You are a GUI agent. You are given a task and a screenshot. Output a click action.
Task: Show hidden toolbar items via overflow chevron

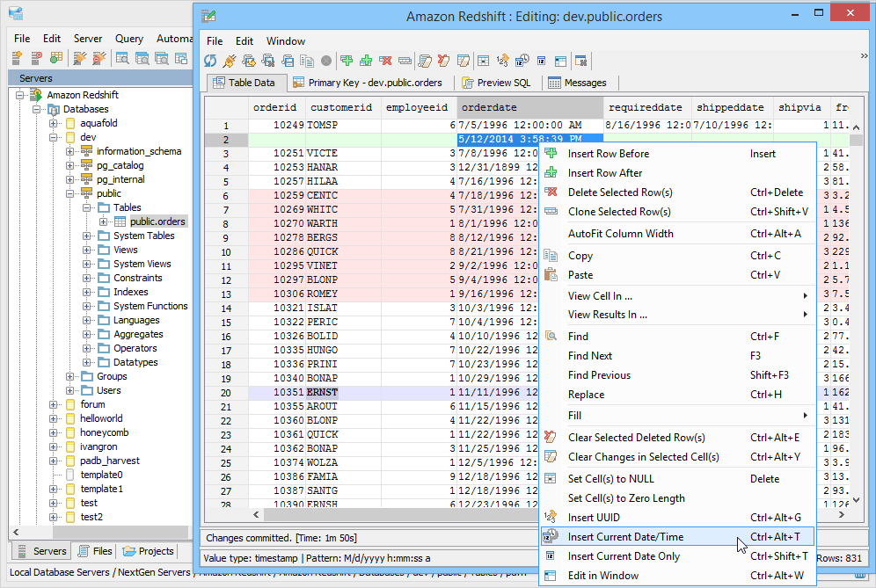[x=864, y=56]
